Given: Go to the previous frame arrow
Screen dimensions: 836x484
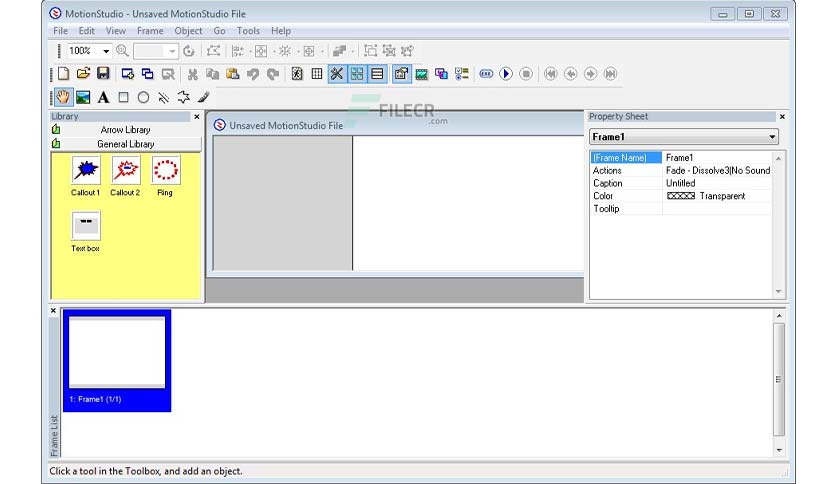Looking at the screenshot, I should [x=570, y=74].
